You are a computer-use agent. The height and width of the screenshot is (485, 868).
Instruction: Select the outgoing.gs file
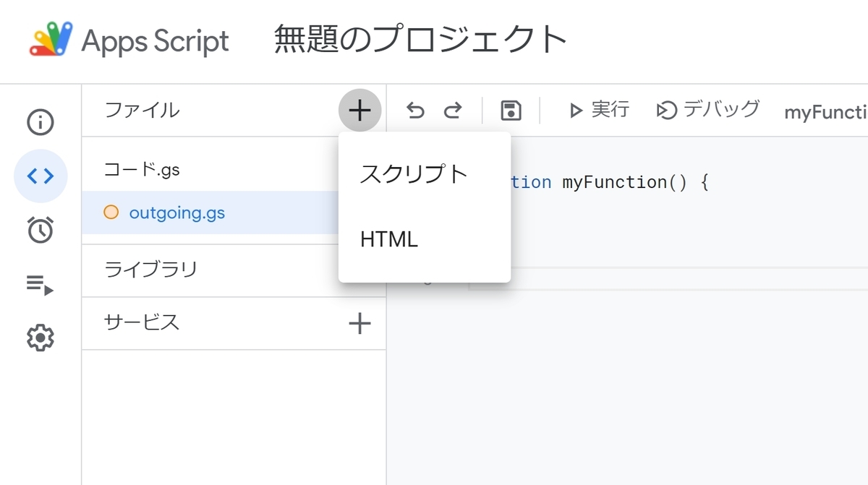176,213
